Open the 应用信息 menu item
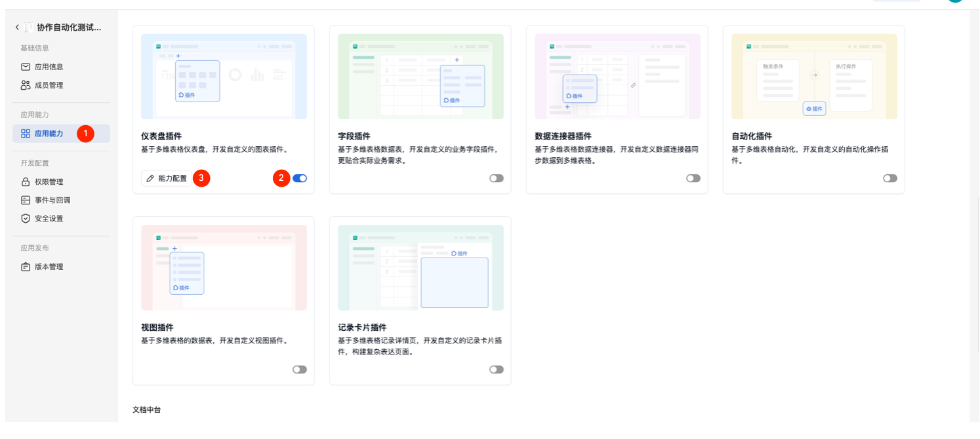 click(49, 67)
